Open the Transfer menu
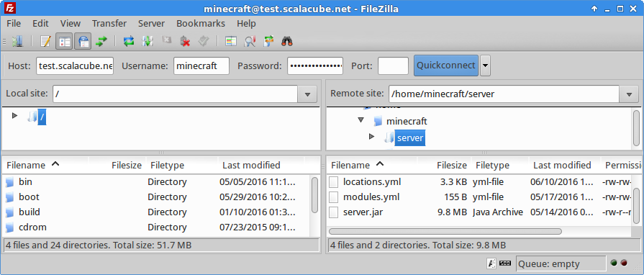644x275 pixels. pos(109,24)
